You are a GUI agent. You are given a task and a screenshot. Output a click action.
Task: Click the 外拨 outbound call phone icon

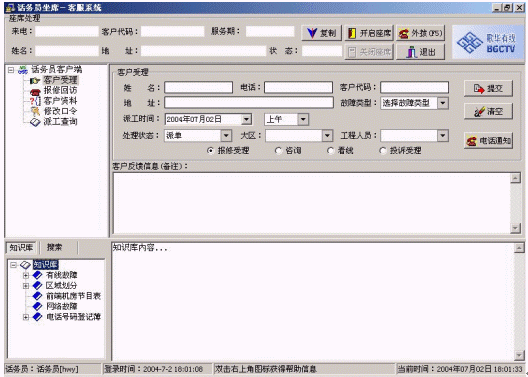pos(403,33)
